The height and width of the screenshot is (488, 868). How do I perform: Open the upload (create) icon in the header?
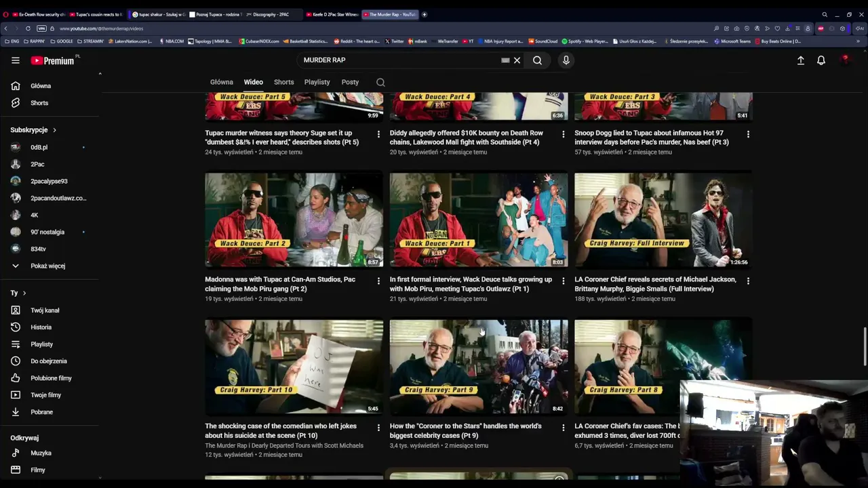coord(801,60)
